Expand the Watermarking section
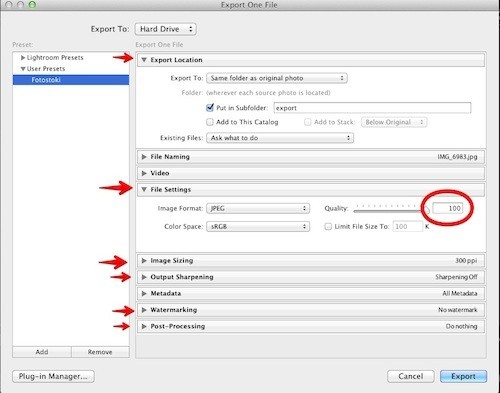The width and height of the screenshot is (500, 393). click(144, 310)
